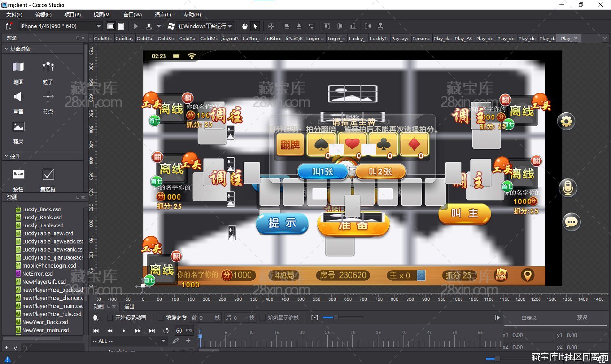611x364 pixels.
Task: Click the publish/export icon in toolbar
Action: pyautogui.click(x=149, y=26)
